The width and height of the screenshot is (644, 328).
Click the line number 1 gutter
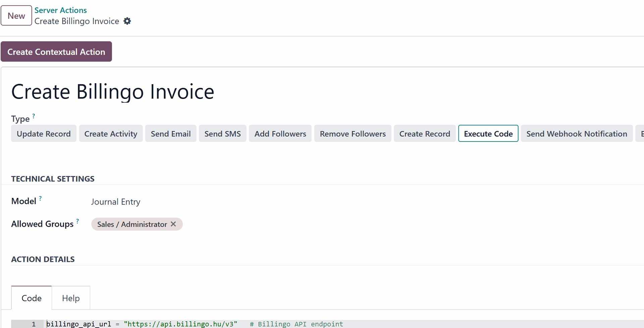(28, 324)
